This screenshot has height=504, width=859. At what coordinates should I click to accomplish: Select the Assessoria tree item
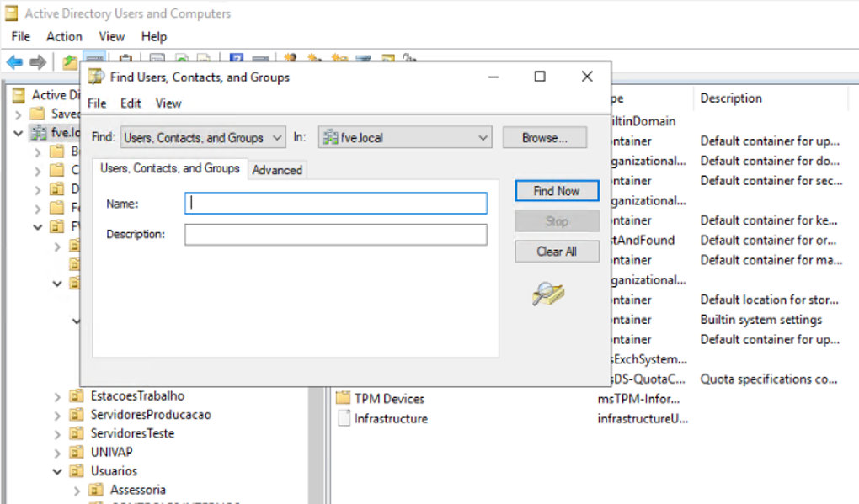[x=138, y=490]
